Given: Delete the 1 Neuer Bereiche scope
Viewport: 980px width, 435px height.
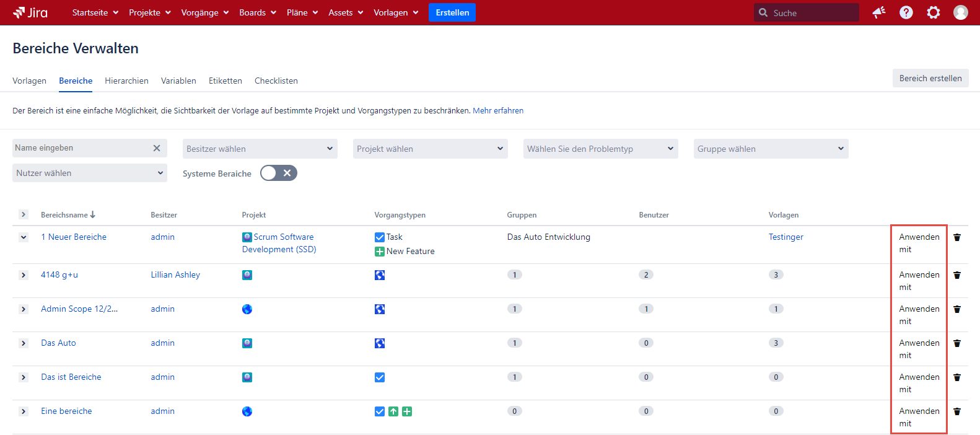Looking at the screenshot, I should 957,237.
